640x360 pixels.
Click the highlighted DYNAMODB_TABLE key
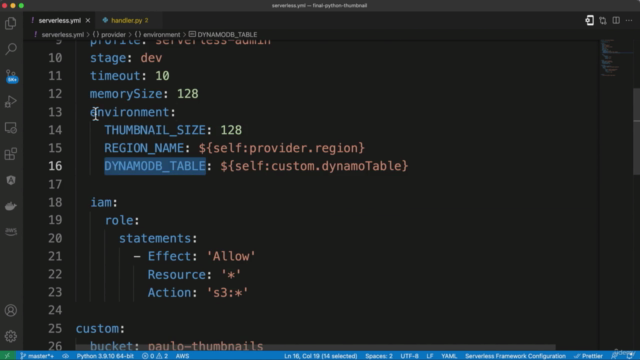pyautogui.click(x=155, y=166)
